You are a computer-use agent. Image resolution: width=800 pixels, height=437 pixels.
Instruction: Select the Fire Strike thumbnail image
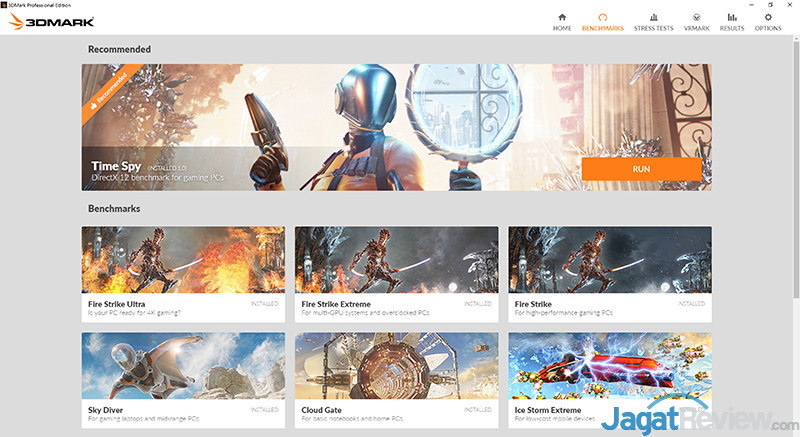(610, 260)
